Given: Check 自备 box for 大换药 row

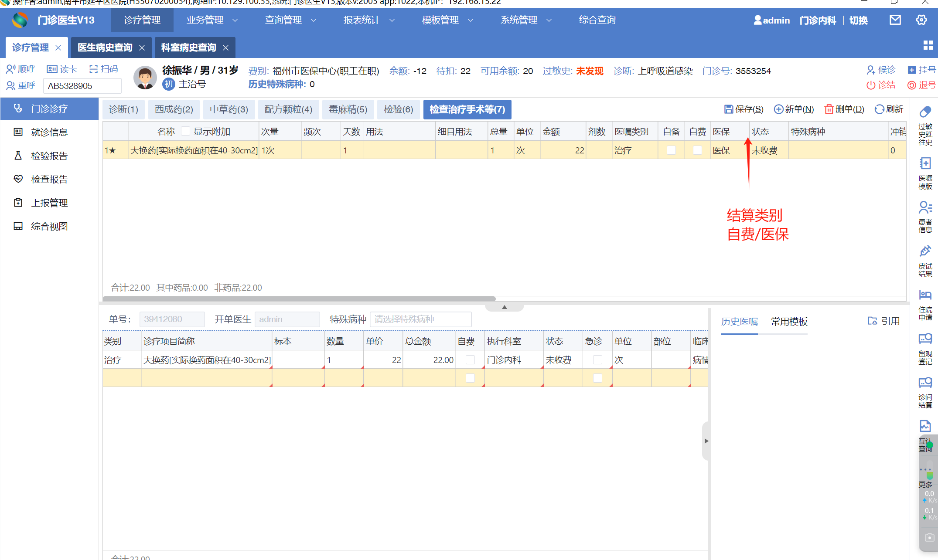Looking at the screenshot, I should tap(671, 150).
